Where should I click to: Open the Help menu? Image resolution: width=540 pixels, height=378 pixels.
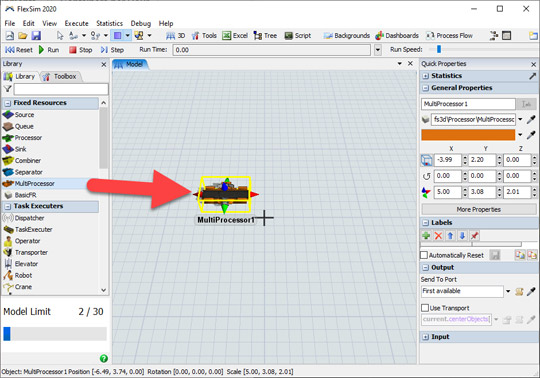point(166,23)
